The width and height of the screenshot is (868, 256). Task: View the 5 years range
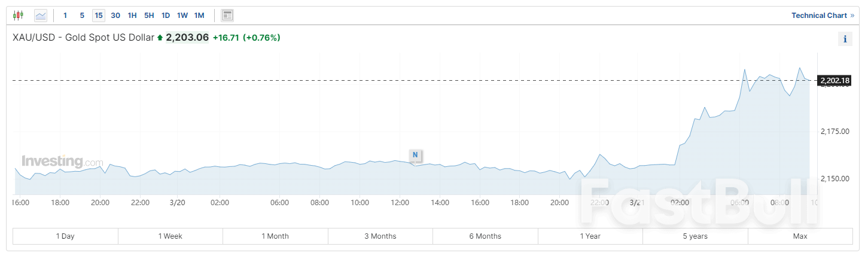tap(695, 236)
